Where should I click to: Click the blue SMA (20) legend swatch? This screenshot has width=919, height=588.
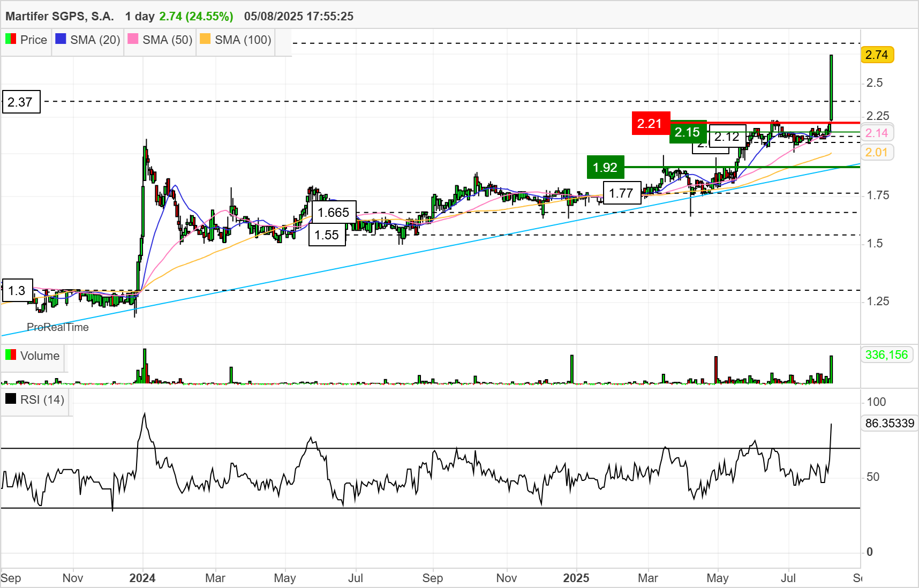tap(61, 39)
